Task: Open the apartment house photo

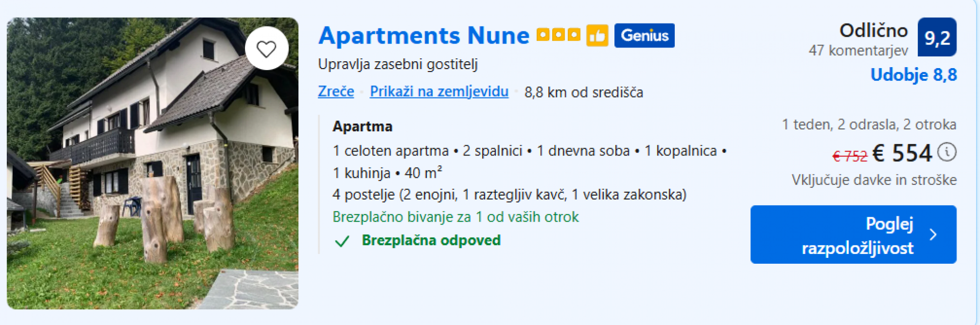Action: [152, 163]
